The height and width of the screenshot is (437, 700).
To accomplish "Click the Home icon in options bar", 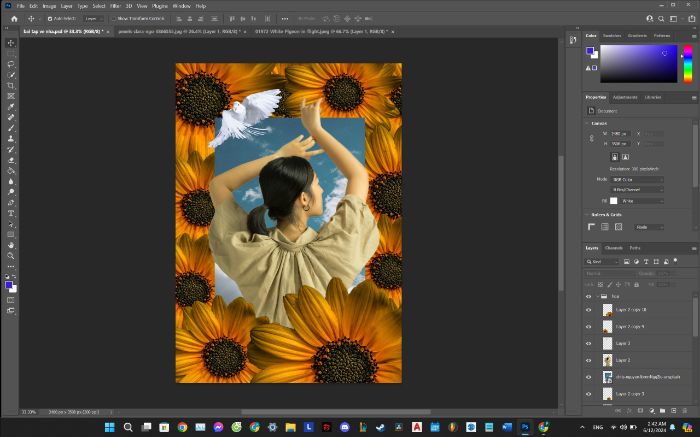I will coord(14,19).
